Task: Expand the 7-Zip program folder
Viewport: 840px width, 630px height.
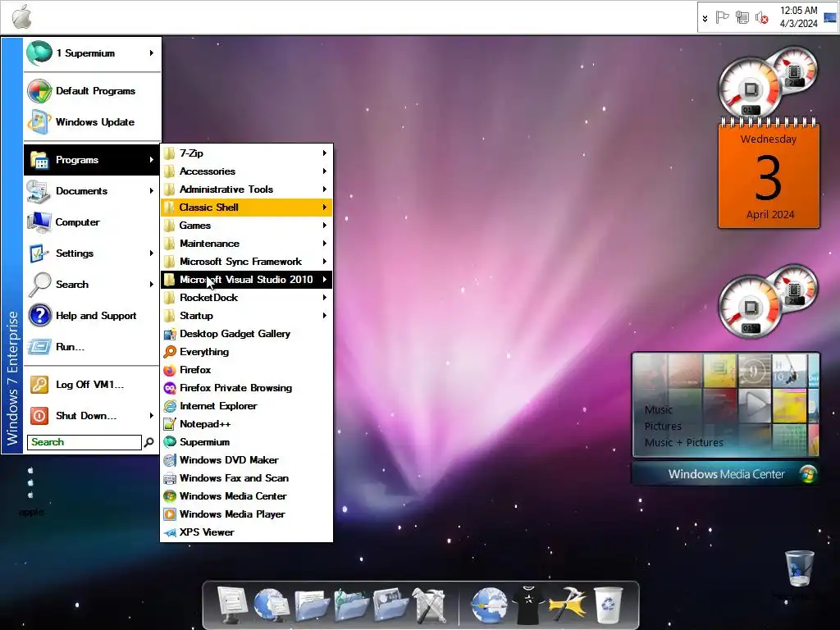Action: [x=246, y=153]
